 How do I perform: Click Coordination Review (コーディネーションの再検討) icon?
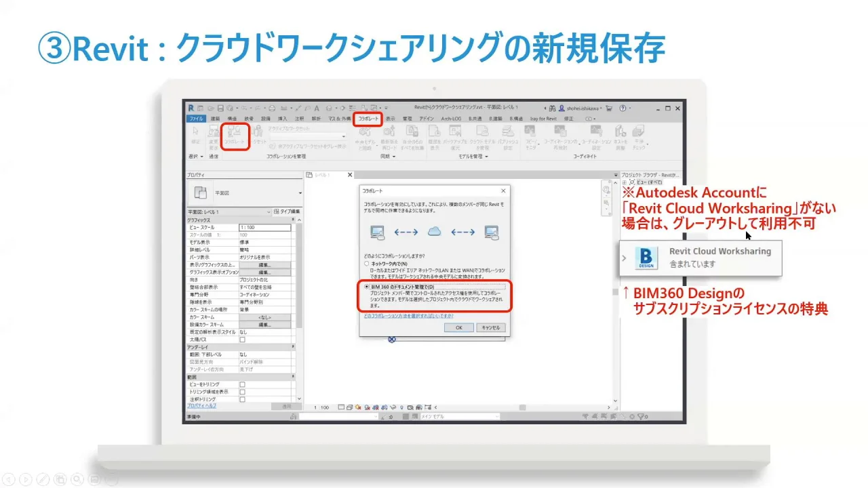tap(561, 131)
